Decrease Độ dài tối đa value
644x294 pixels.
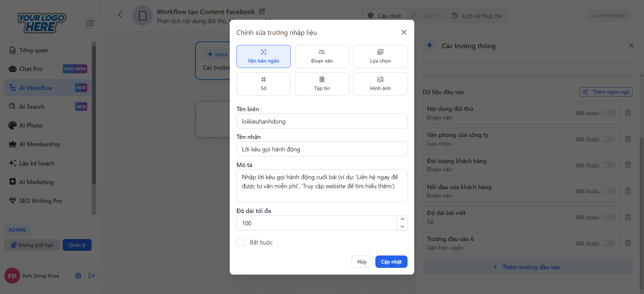tap(402, 227)
